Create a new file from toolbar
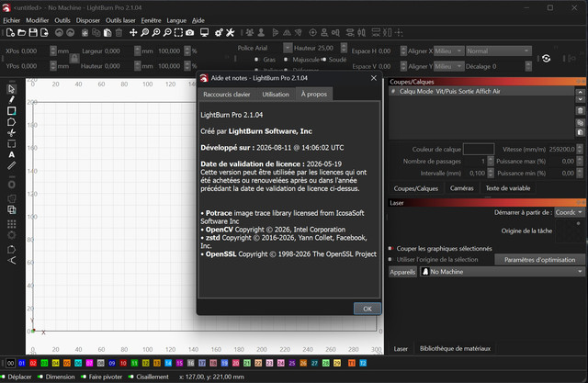 tap(10, 33)
